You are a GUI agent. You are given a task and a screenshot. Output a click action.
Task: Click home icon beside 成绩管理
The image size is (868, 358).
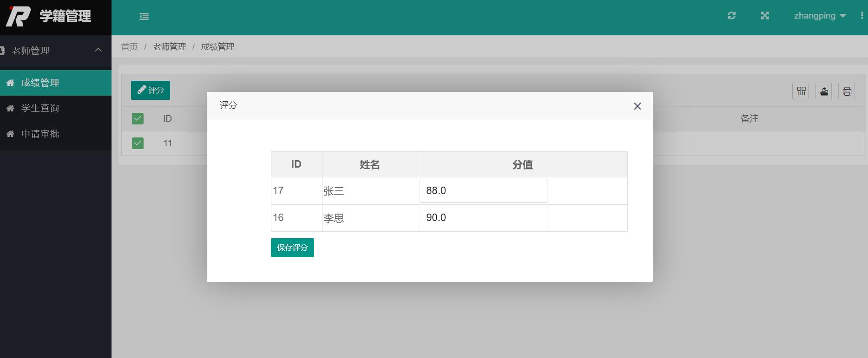tap(10, 83)
